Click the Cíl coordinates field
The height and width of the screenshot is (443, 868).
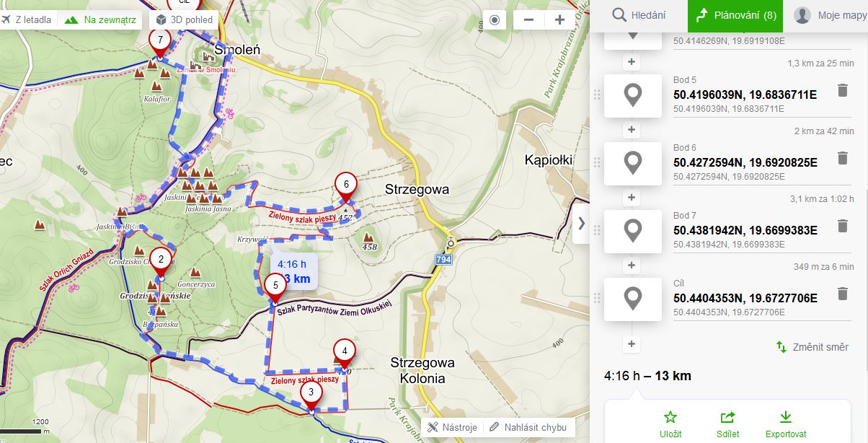(745, 298)
